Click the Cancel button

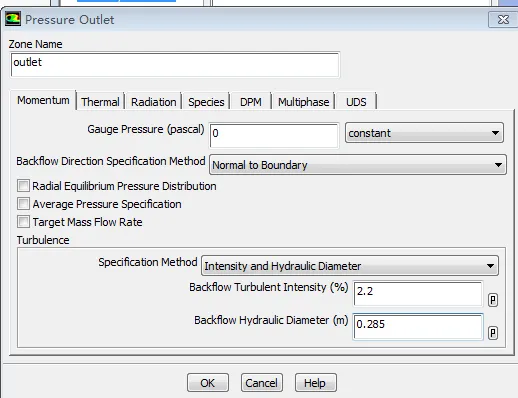coord(262,383)
